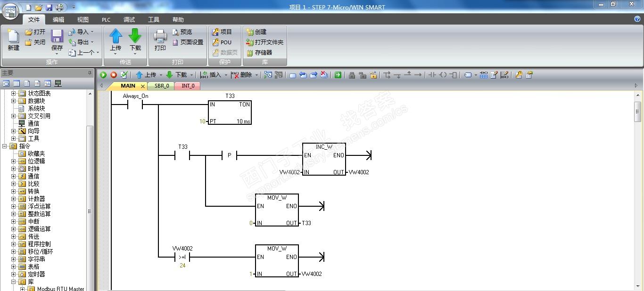Expand the 状态图表 tree node

(13, 93)
